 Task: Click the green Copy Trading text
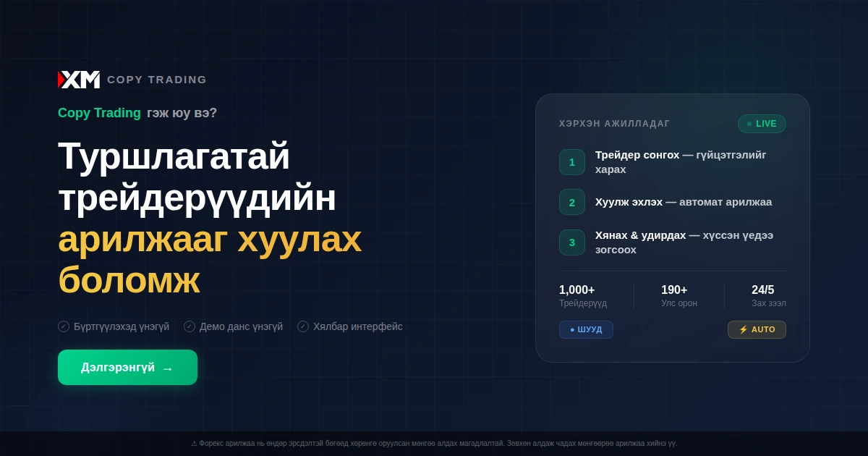tap(99, 113)
